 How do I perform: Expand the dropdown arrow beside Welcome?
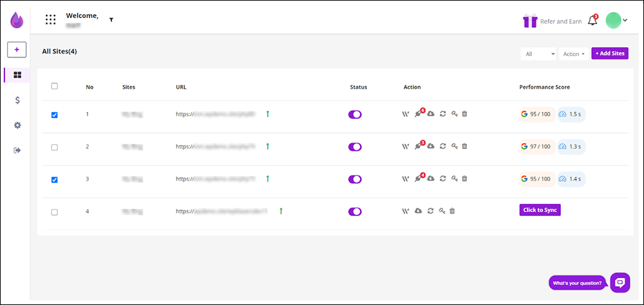click(x=111, y=20)
